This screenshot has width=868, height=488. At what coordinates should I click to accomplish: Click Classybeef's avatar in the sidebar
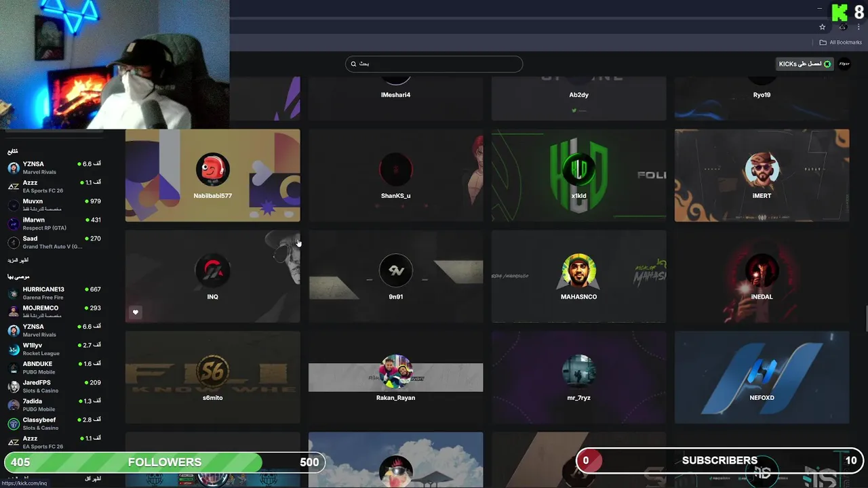pyautogui.click(x=14, y=424)
